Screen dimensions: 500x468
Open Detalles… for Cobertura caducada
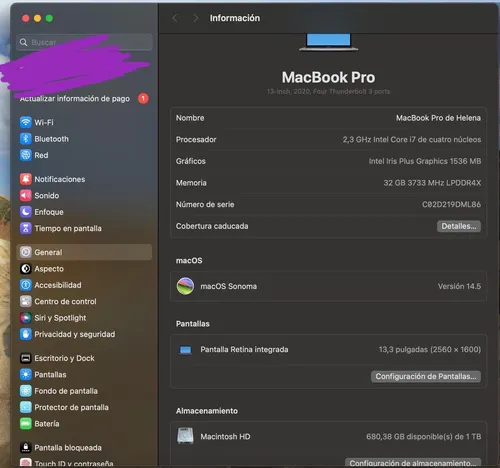tap(459, 226)
